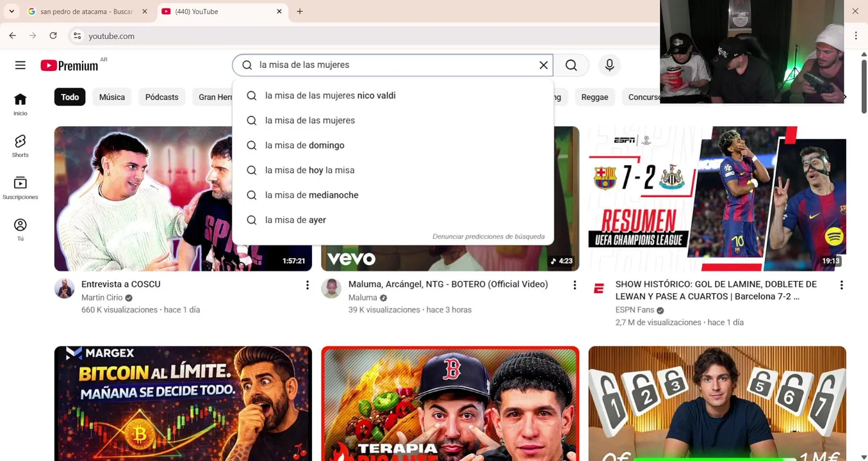The width and height of the screenshot is (868, 461).
Task: Open Entrevista a COSCU video title
Action: [x=120, y=284]
